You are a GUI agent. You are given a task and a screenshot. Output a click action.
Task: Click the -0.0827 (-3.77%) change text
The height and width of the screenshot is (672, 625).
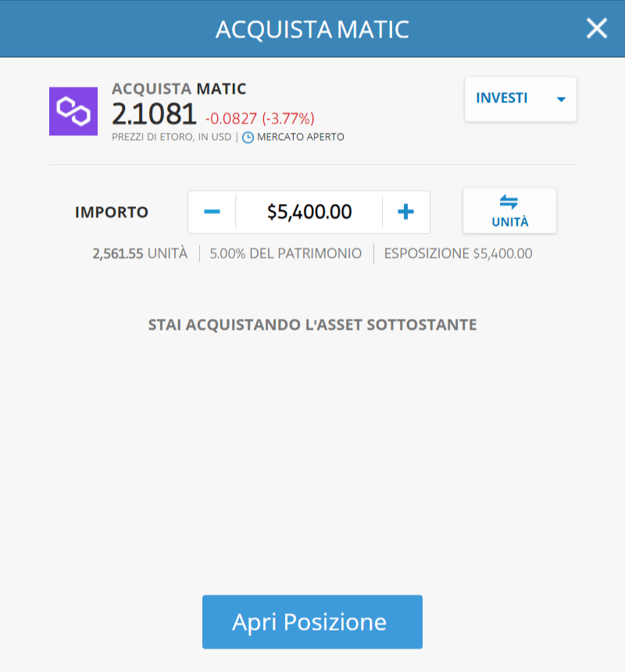[x=260, y=118]
